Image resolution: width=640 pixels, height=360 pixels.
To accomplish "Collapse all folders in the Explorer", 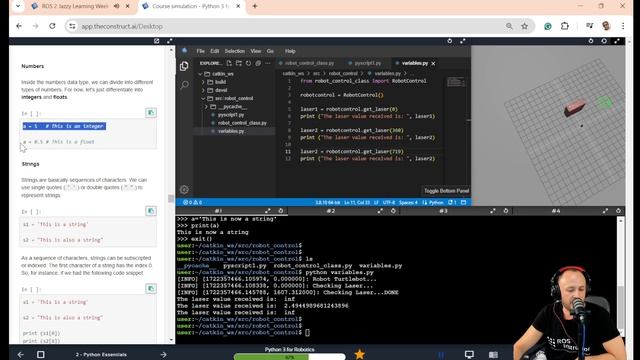I will click(258, 63).
